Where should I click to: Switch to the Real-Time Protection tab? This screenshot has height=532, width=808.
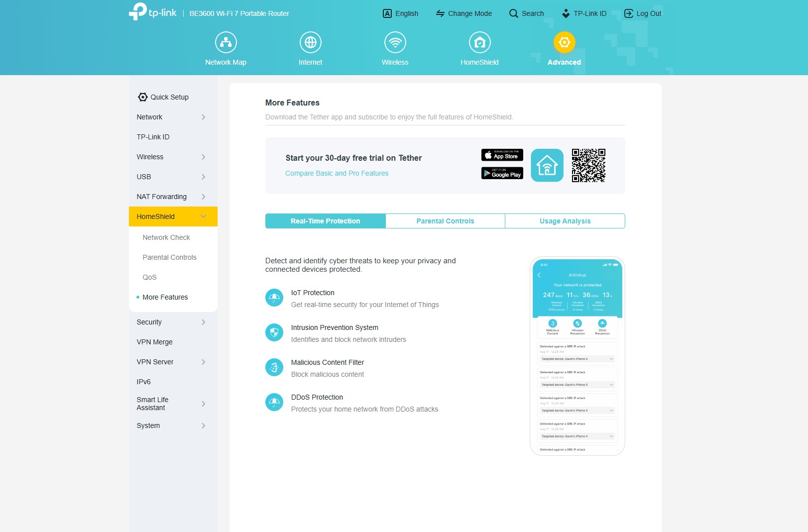(326, 221)
